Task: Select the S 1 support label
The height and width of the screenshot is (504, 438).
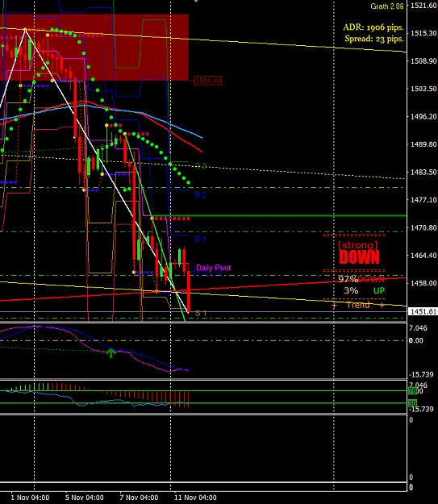Action: [x=201, y=313]
